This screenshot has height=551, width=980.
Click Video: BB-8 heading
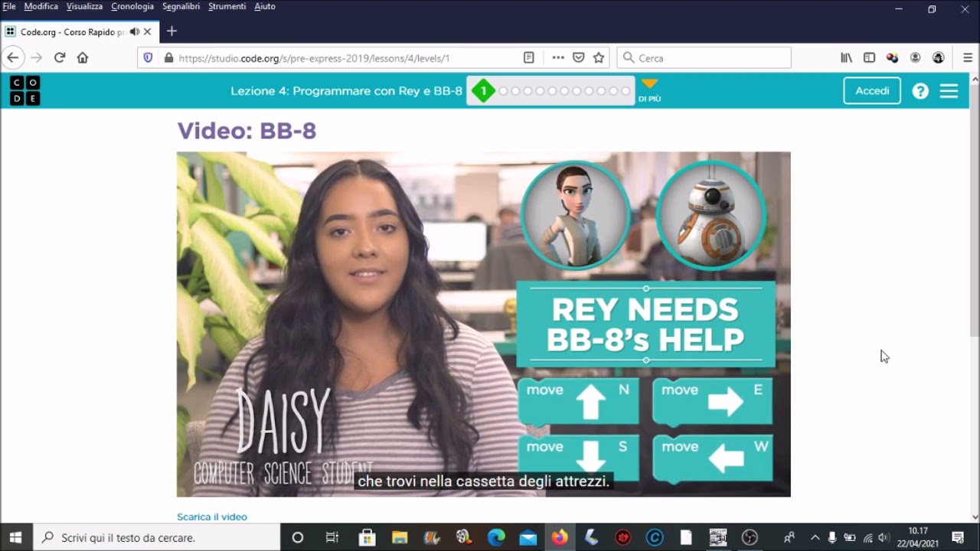coord(247,131)
